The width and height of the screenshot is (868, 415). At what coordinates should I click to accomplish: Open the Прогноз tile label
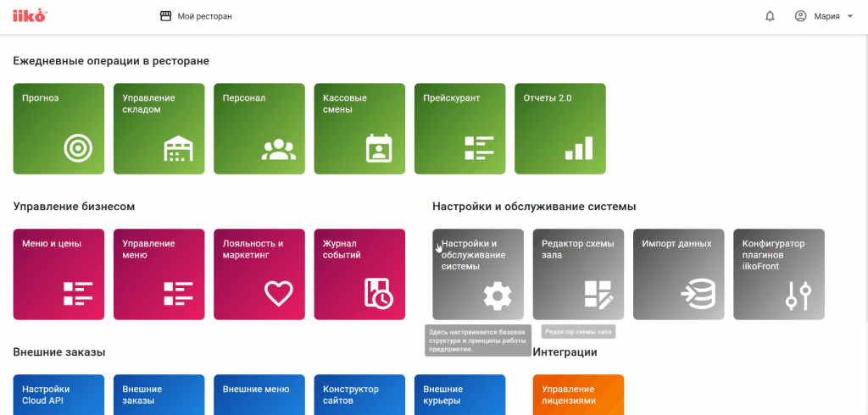41,98
